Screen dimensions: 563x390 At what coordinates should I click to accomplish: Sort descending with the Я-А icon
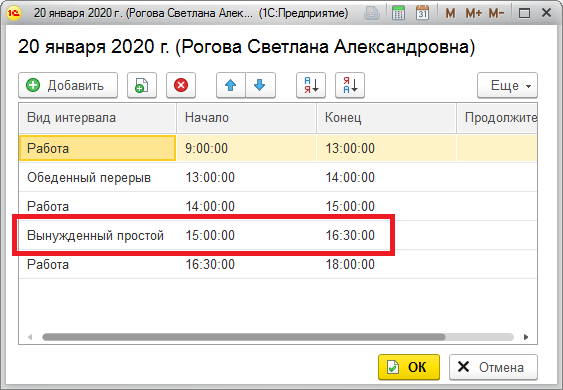(x=350, y=85)
